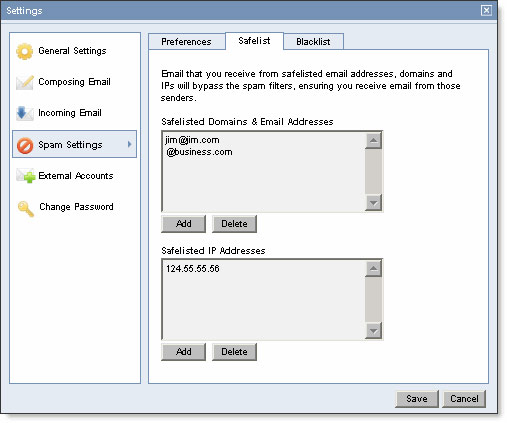Click the Composing Email envelope pencil icon
This screenshot has width=507, height=423.
pyautogui.click(x=25, y=82)
